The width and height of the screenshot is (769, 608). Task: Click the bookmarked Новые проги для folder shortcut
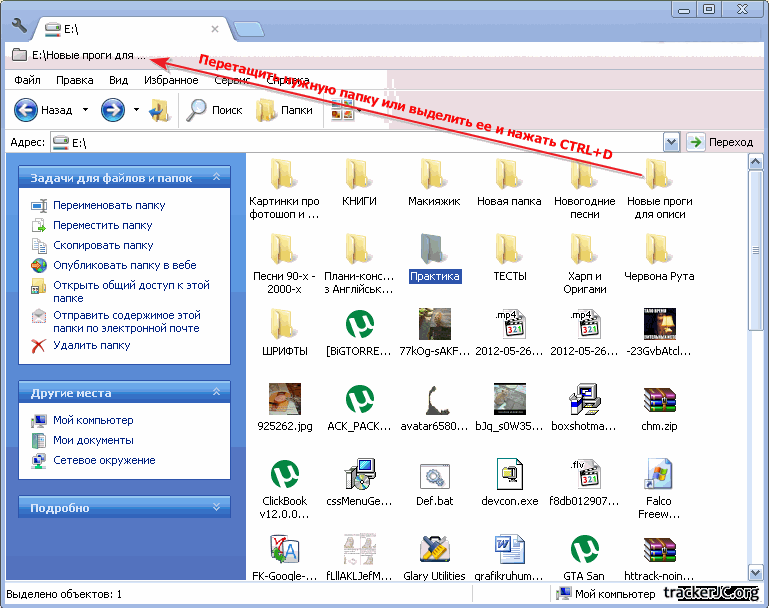click(80, 55)
